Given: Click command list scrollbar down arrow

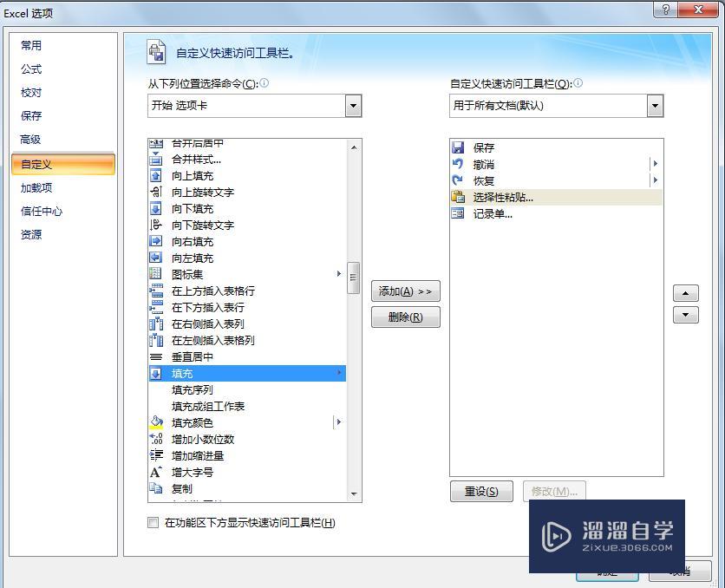Looking at the screenshot, I should (x=354, y=494).
